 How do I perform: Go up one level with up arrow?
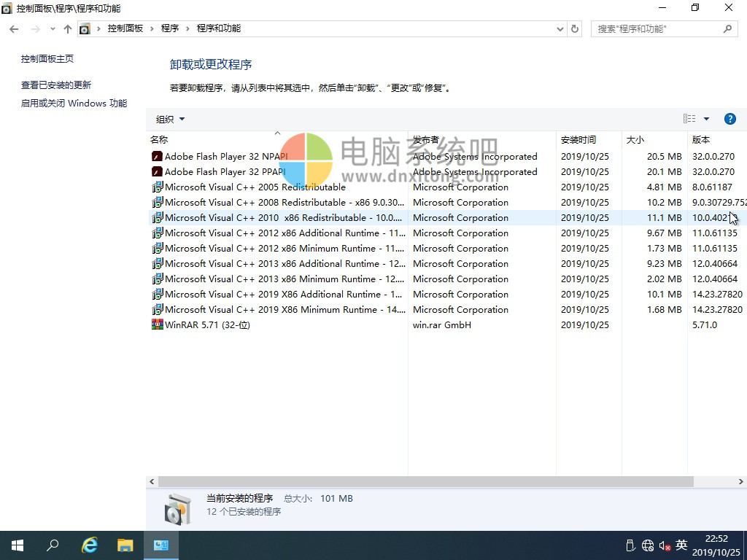(x=68, y=28)
